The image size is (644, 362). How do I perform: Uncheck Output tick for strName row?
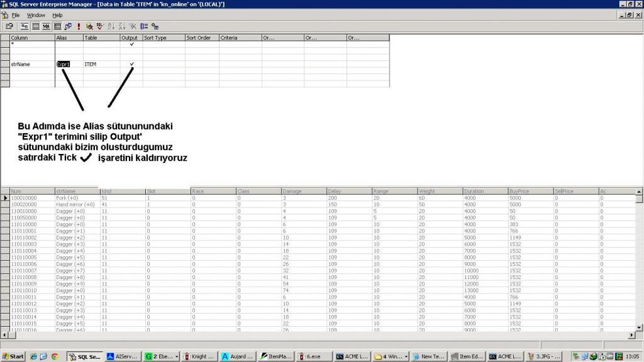[131, 64]
